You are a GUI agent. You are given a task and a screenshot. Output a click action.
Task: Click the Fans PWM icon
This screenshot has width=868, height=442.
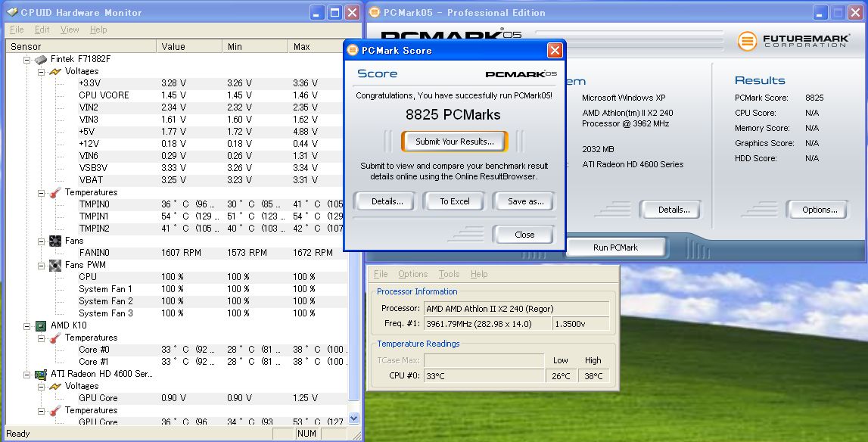55,266
